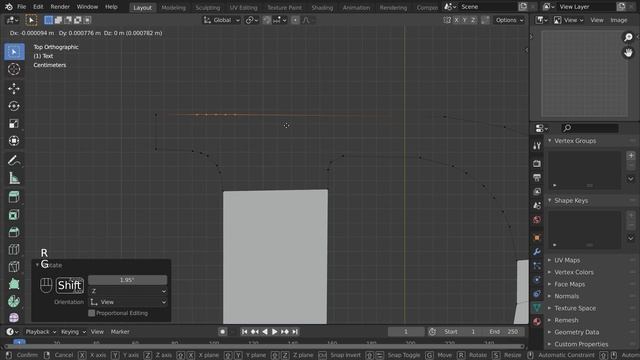
Task: Toggle Proportional Editing checkbox
Action: pos(91,313)
